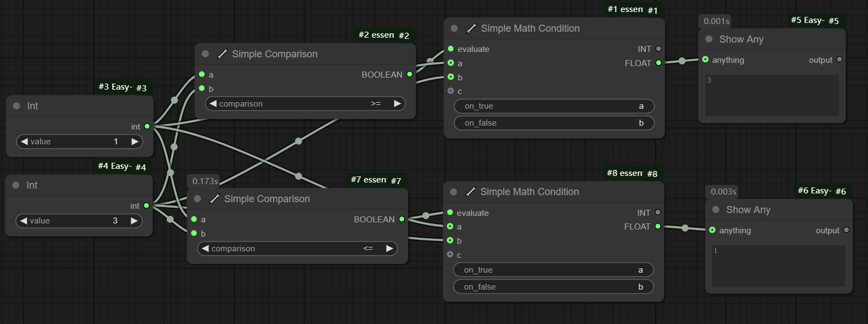868x324 pixels.
Task: Click the wrench icon on bottom Simple Math Condition
Action: click(x=470, y=192)
